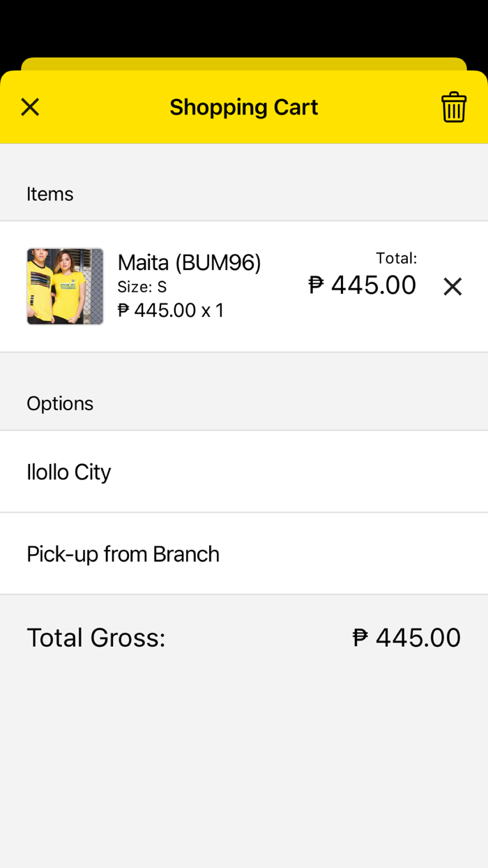Open the Maita product thumbnail
This screenshot has width=488, height=868.
(x=65, y=286)
